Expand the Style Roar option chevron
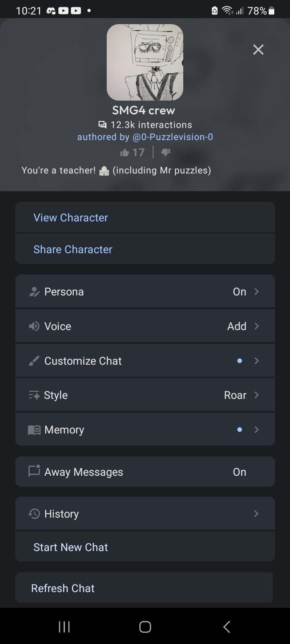Viewport: 290px width, 644px height. click(257, 395)
